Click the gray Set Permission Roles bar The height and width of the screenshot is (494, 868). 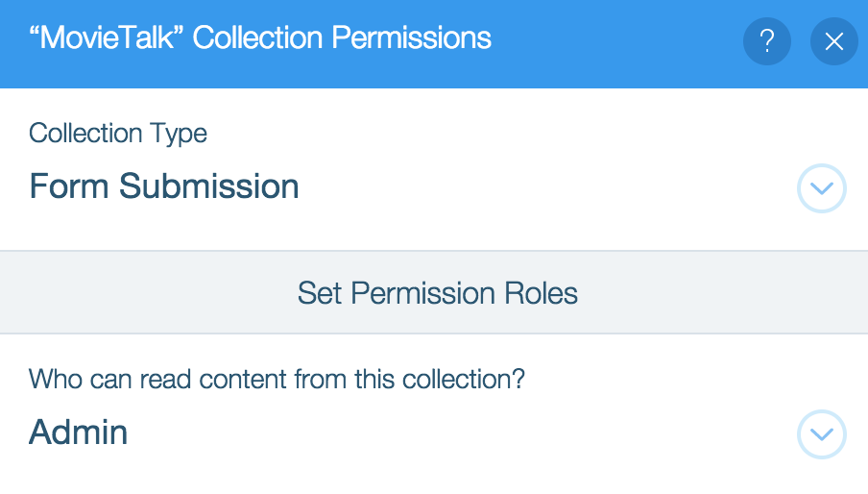[x=437, y=292]
